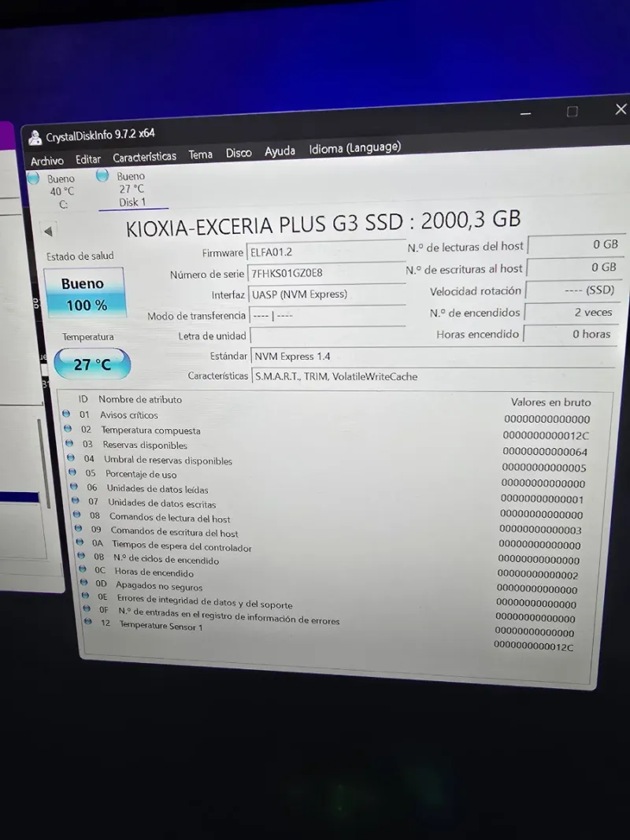Select the Avisos críticos attribute row text
Screen dimensions: 630x840
click(x=129, y=415)
